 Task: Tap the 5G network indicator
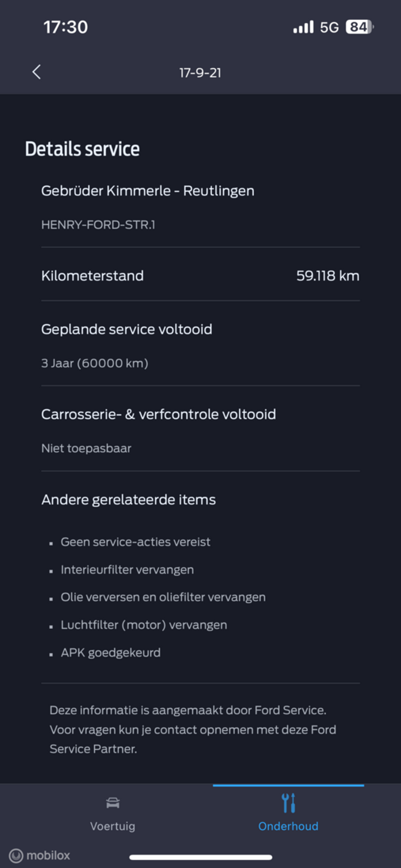(x=329, y=27)
